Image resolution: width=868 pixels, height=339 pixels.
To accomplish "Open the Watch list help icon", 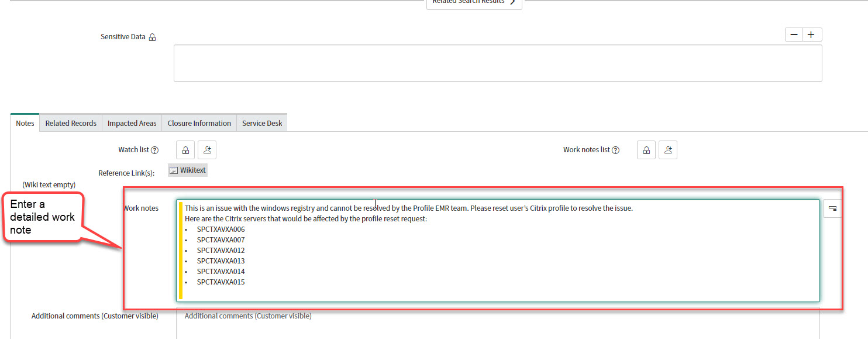I will 155,150.
